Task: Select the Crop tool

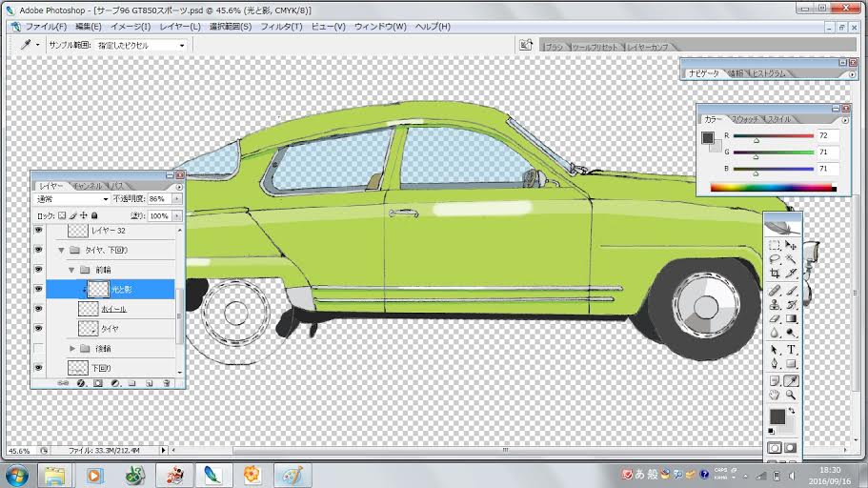Action: pyautogui.click(x=775, y=274)
